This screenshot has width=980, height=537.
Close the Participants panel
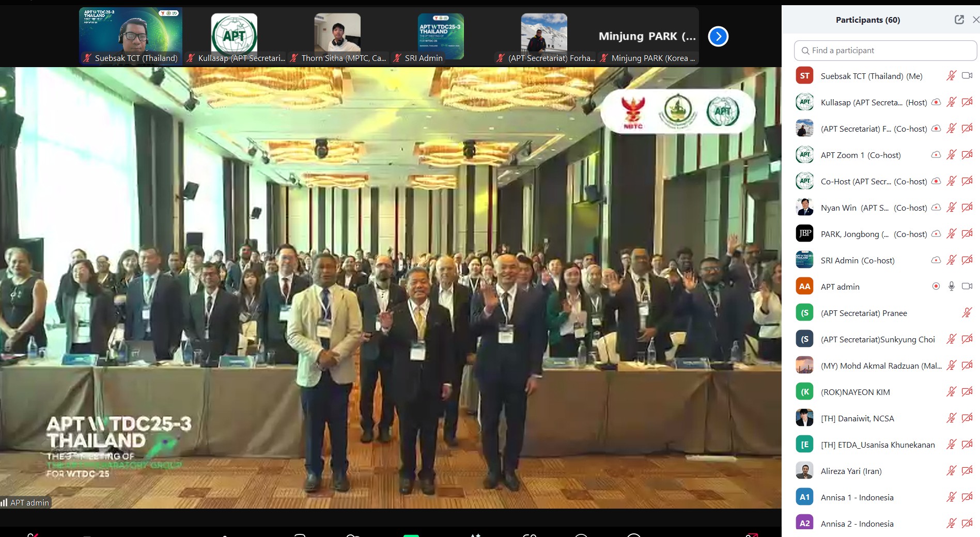(x=976, y=20)
